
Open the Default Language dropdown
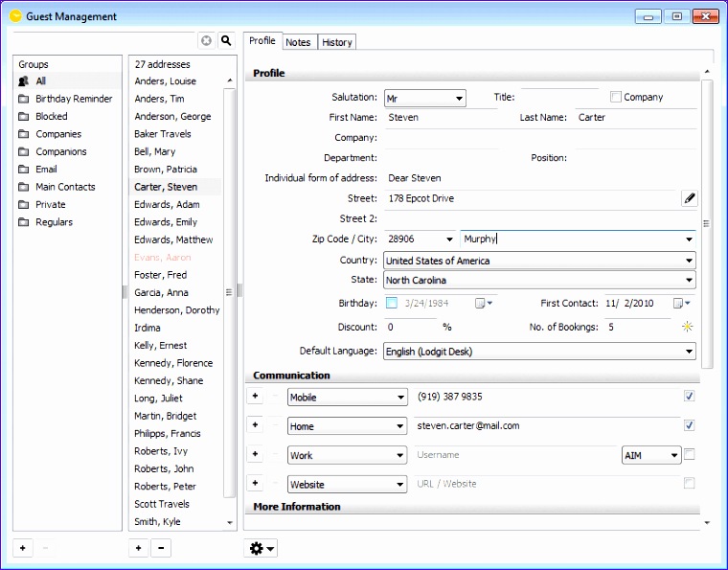pos(539,352)
